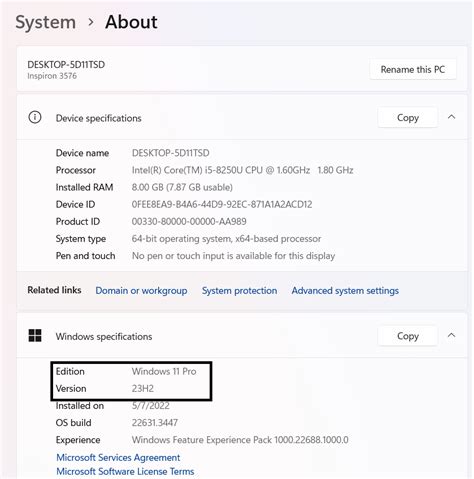Click DESKTOP-5D11TSD header PC name
474x479 pixels.
point(66,64)
